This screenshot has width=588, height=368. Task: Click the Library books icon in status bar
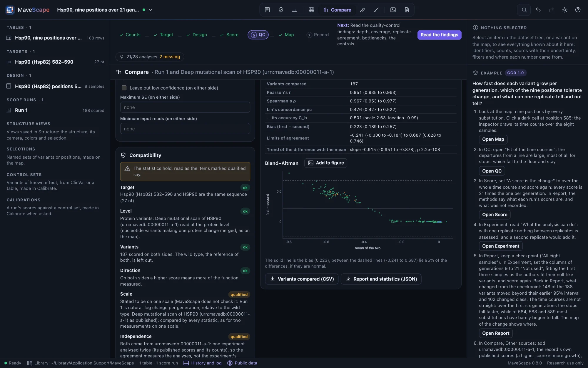pyautogui.click(x=30, y=363)
